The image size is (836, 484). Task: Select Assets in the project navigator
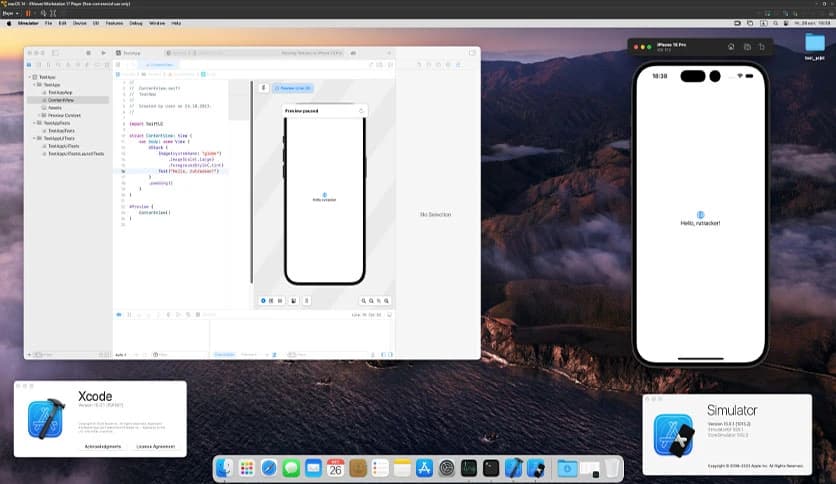pyautogui.click(x=55, y=108)
